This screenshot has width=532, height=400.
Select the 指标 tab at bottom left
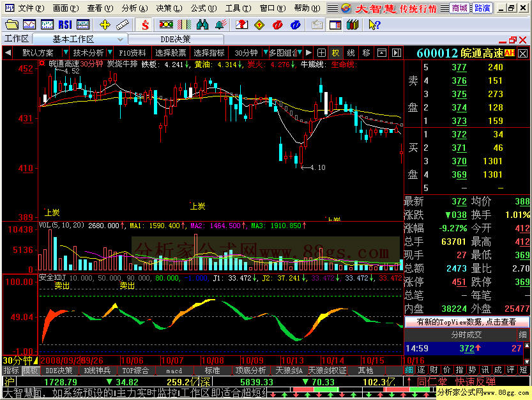pos(11,371)
